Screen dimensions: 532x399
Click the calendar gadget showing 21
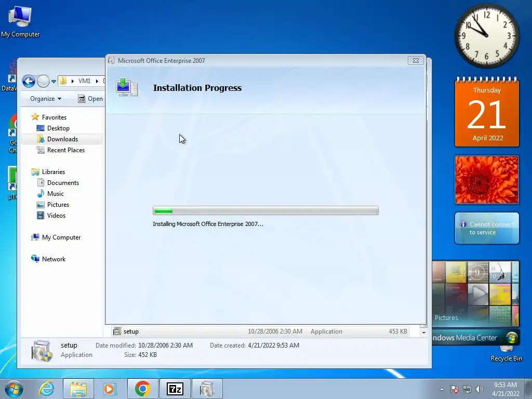coord(487,112)
